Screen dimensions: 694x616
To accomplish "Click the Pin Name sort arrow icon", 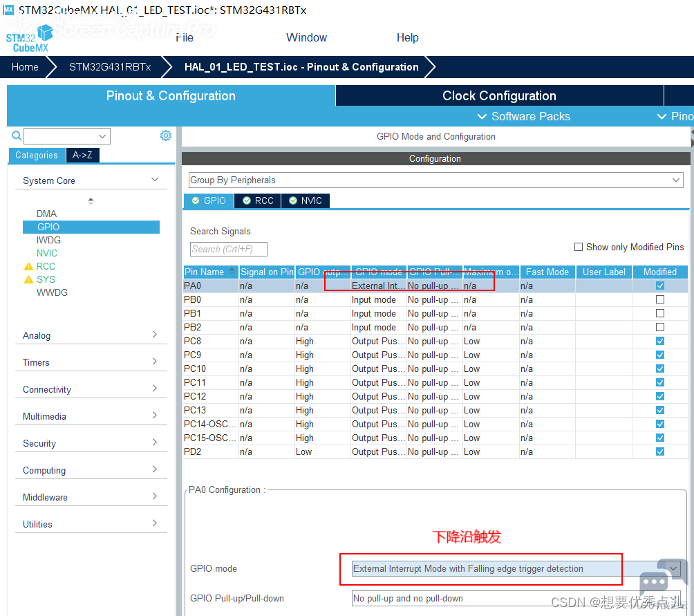I will [232, 271].
